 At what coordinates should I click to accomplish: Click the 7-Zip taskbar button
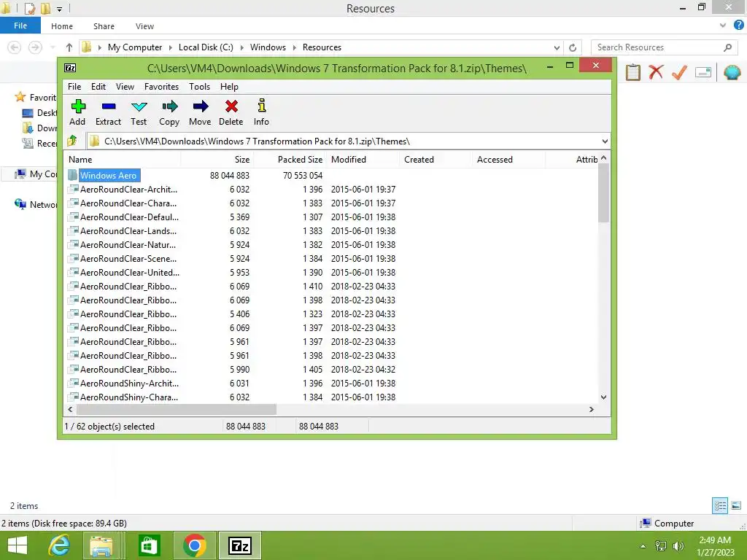click(x=239, y=545)
